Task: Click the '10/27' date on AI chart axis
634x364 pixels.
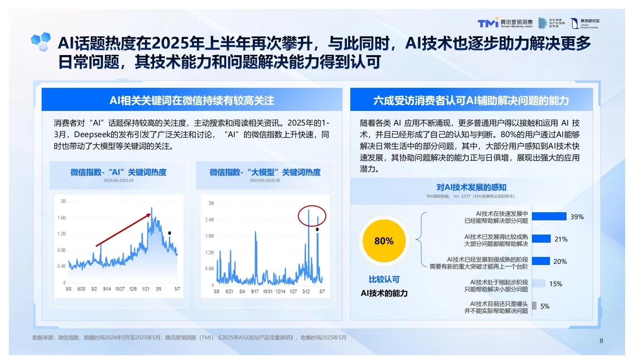Action: pos(120,289)
